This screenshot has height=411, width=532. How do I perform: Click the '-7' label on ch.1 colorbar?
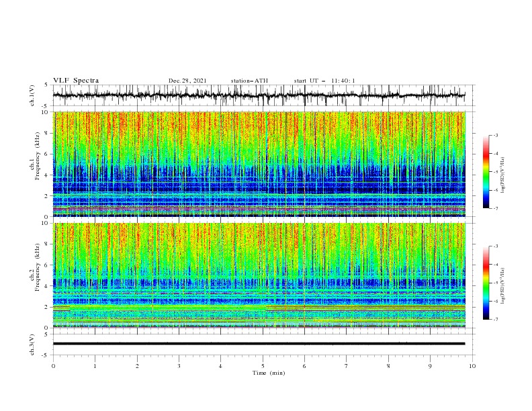tap(495, 208)
